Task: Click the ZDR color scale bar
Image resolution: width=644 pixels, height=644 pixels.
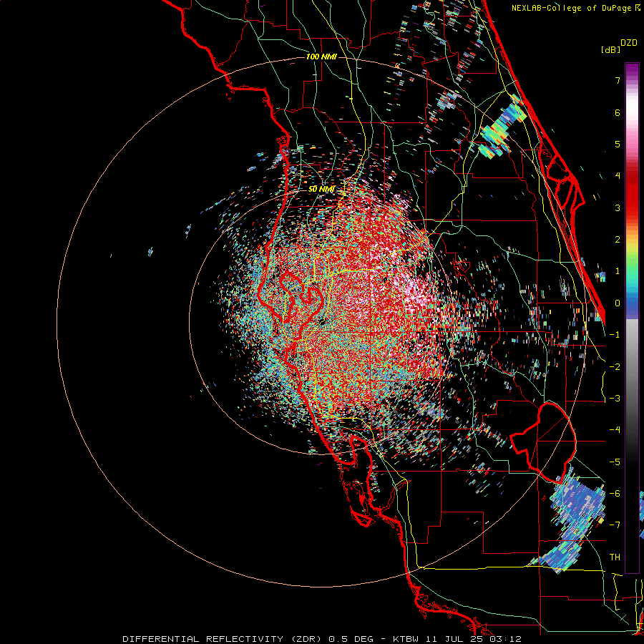Action: point(632,318)
